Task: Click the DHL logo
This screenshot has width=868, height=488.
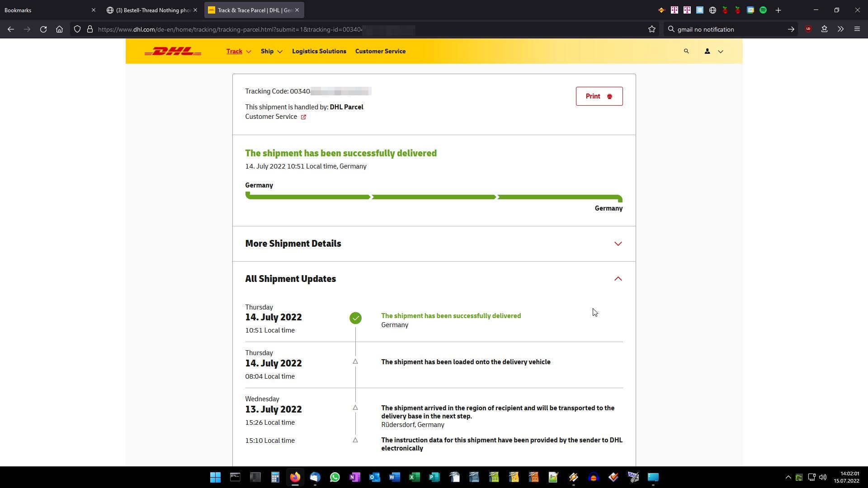Action: click(x=173, y=52)
